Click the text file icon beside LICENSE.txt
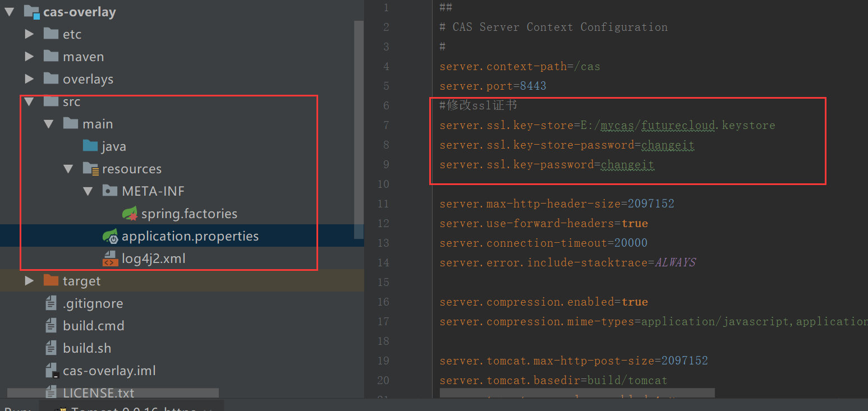Viewport: 868px width, 411px height. click(x=50, y=392)
